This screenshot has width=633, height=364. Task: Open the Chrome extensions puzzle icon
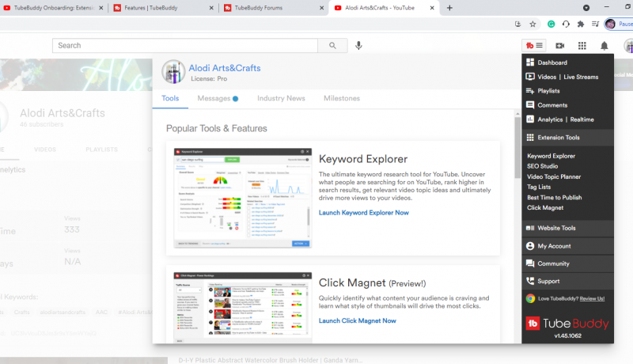click(580, 24)
